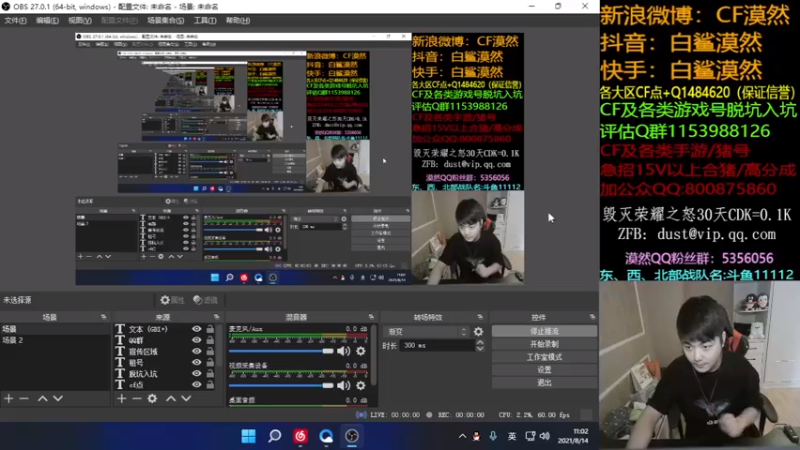Hide the QQ群 source
This screenshot has height=450, width=800.
tap(196, 340)
